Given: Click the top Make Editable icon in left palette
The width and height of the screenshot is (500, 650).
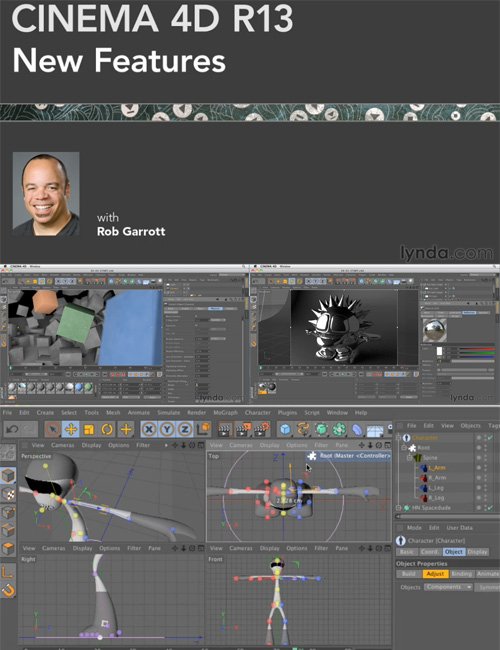Looking at the screenshot, I should (x=8, y=453).
